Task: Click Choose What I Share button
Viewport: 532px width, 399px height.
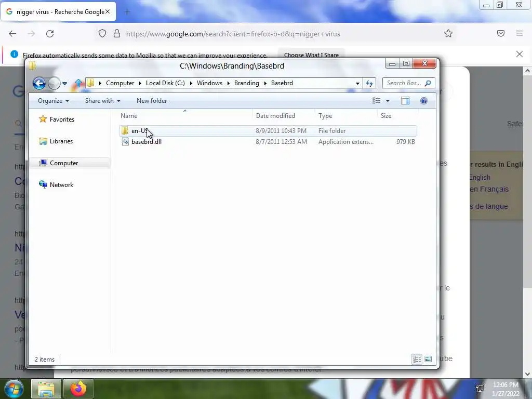Action: click(311, 55)
